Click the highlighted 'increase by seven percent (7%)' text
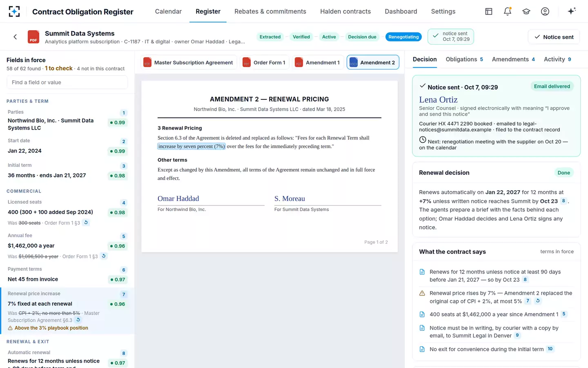Screen dimensions: 588x368 [192, 146]
